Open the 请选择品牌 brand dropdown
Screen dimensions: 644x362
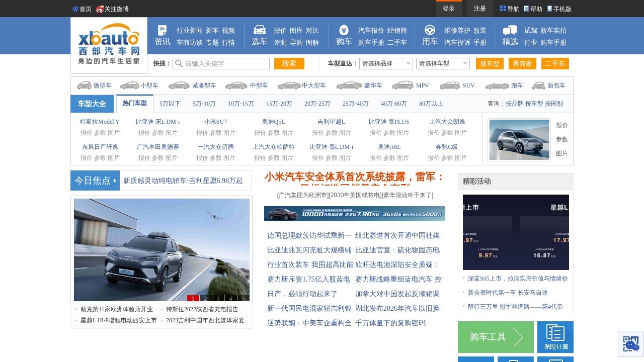pyautogui.click(x=386, y=63)
